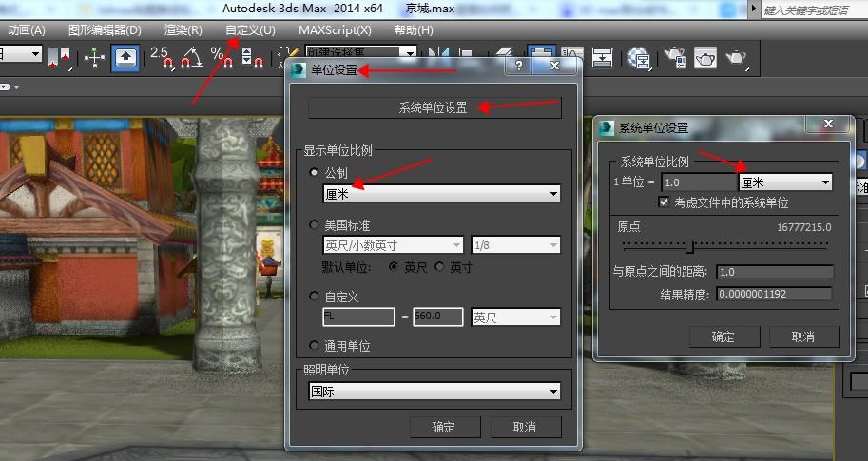The image size is (868, 461).
Task: Open the Curve Editor icon
Action: (571, 53)
